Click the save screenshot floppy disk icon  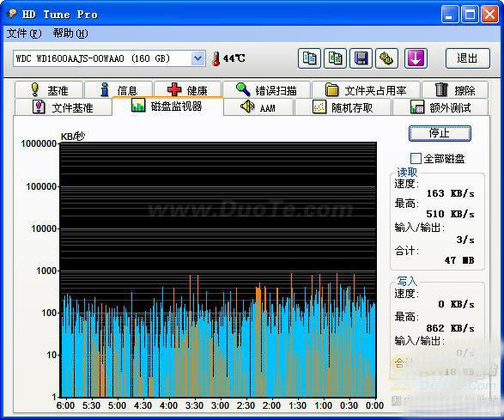pos(361,58)
